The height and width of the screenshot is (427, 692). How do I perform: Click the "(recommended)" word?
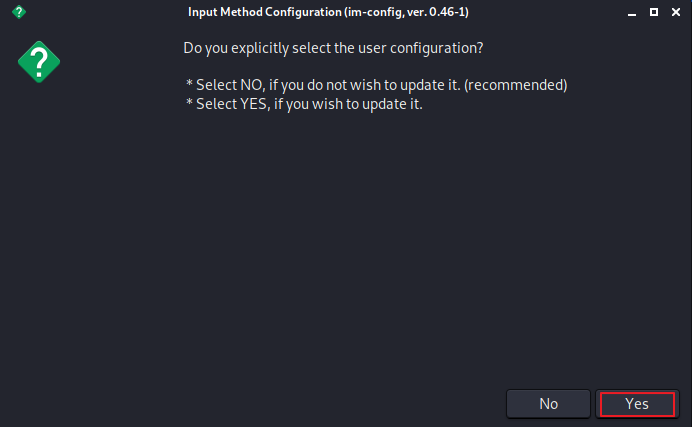tap(520, 84)
